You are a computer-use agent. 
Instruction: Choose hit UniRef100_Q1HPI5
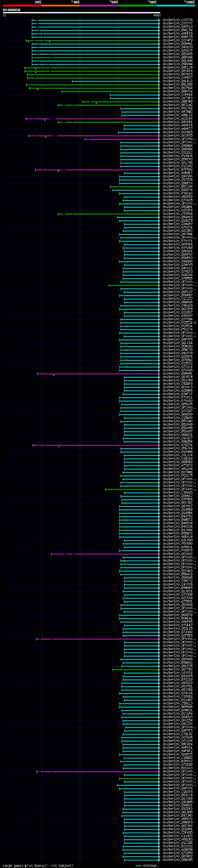[x=177, y=755]
